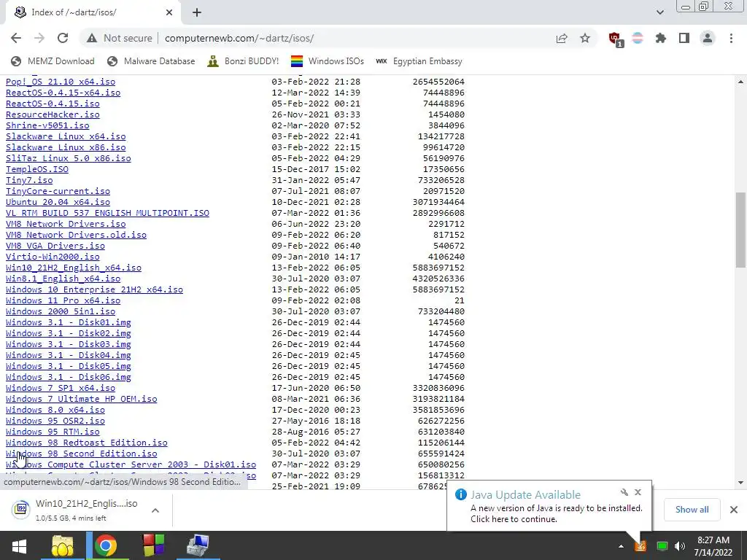
Task: Open Shrine-v5051.iso link
Action: click(x=47, y=125)
